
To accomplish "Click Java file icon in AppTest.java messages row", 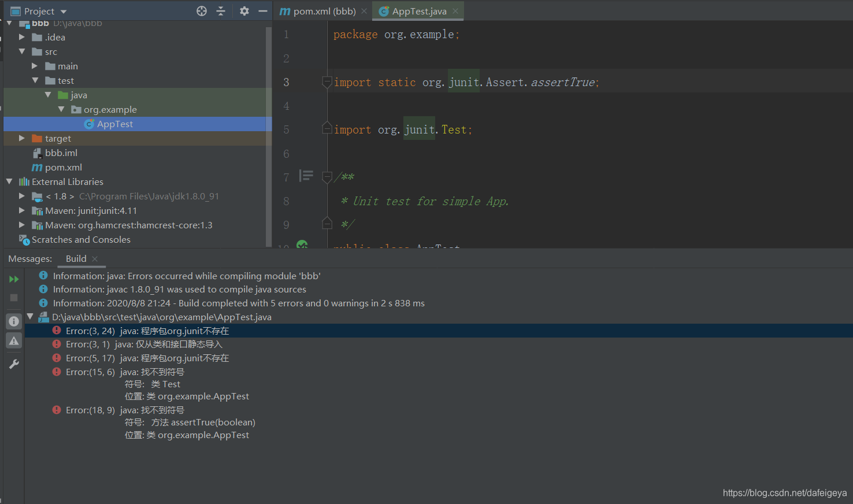I will (x=43, y=317).
